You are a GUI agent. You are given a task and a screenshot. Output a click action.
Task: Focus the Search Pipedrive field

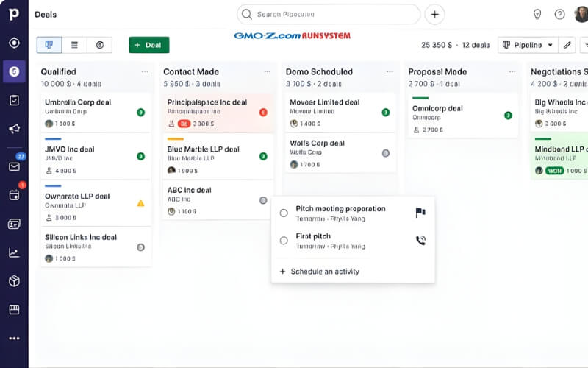click(x=329, y=14)
